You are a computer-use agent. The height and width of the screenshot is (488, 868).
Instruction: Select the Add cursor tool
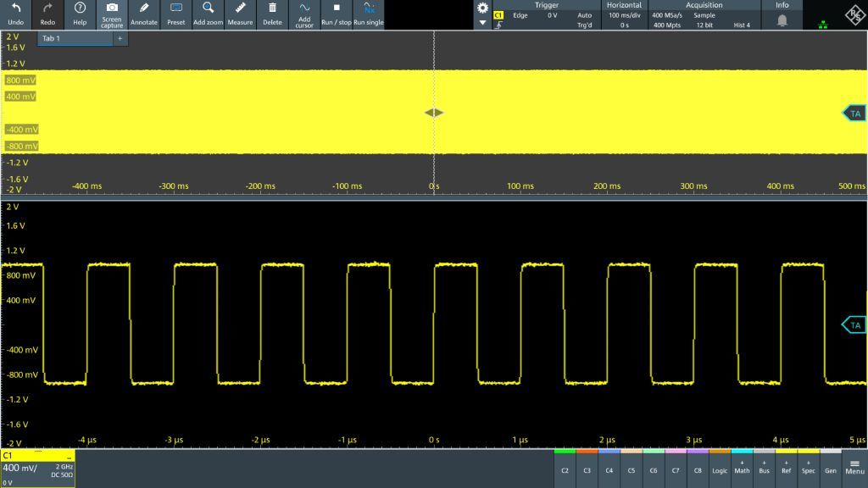[304, 14]
